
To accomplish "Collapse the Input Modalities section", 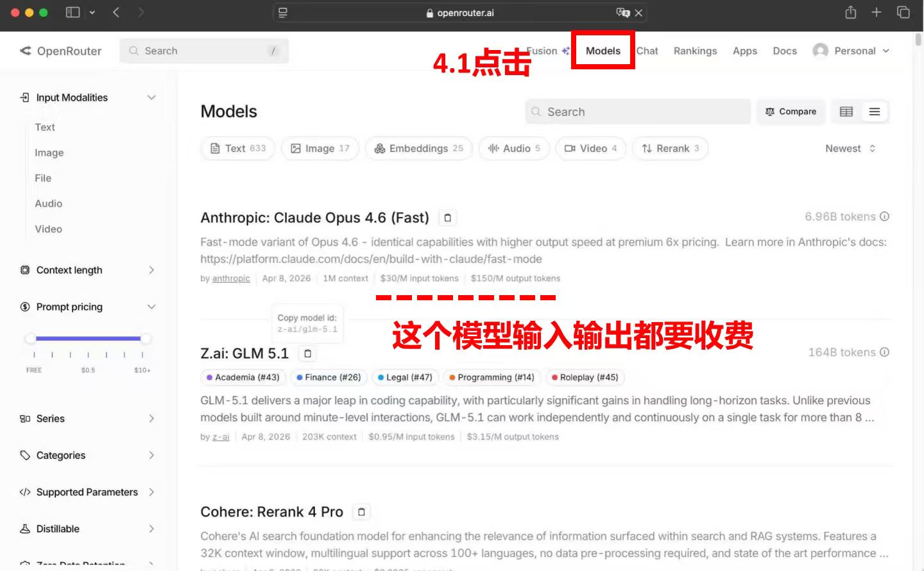I will (x=151, y=97).
